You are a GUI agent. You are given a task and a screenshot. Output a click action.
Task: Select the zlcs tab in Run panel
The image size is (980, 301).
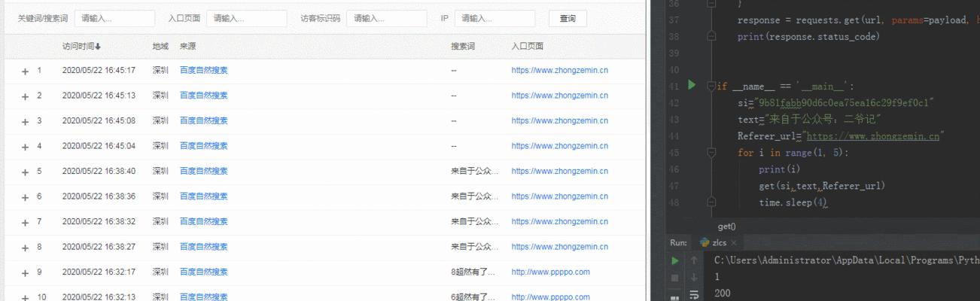coord(719,243)
